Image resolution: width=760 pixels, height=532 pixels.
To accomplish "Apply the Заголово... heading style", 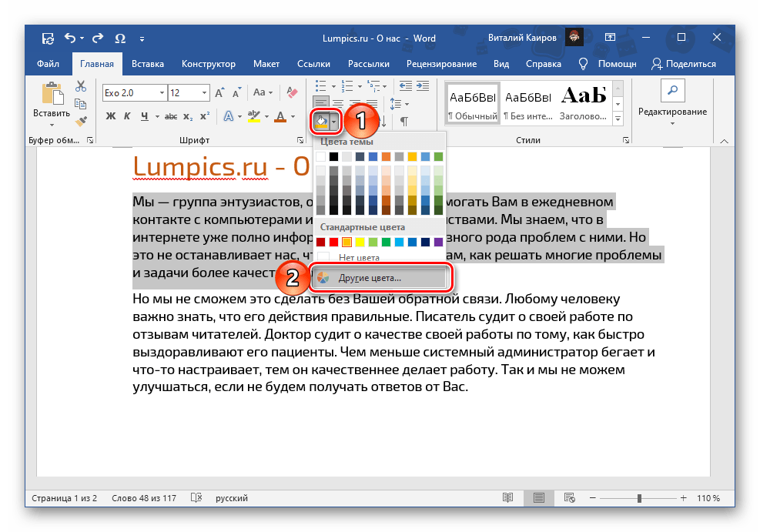I will point(583,104).
